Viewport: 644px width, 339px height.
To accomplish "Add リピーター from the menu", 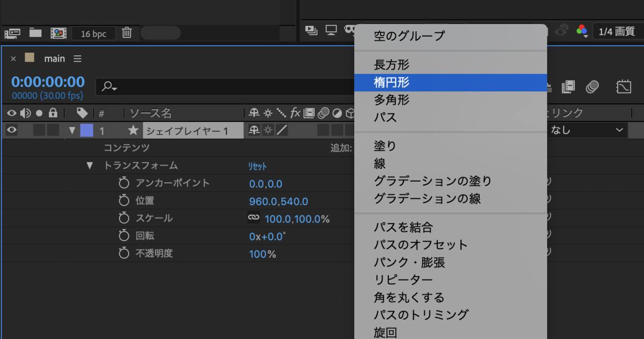I will 451,279.
